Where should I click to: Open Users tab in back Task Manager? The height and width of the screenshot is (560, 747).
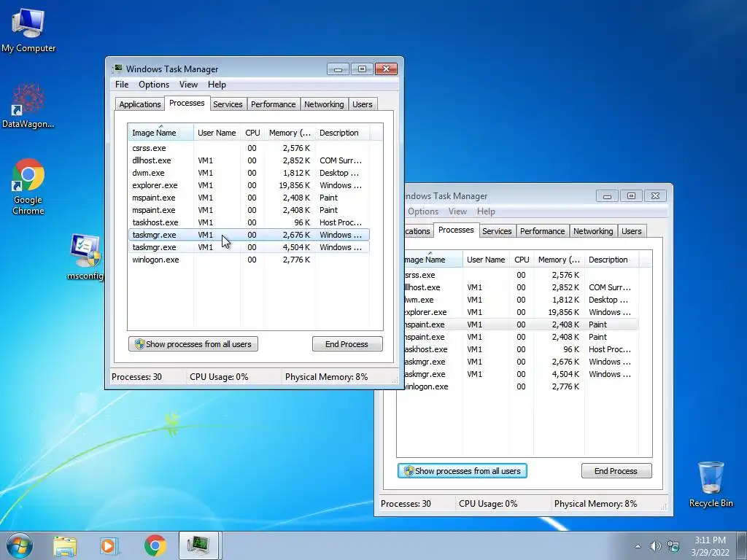pyautogui.click(x=632, y=231)
